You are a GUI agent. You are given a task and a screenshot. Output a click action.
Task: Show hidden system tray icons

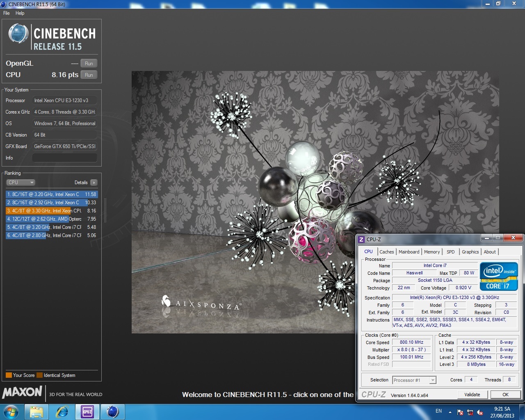click(x=450, y=412)
